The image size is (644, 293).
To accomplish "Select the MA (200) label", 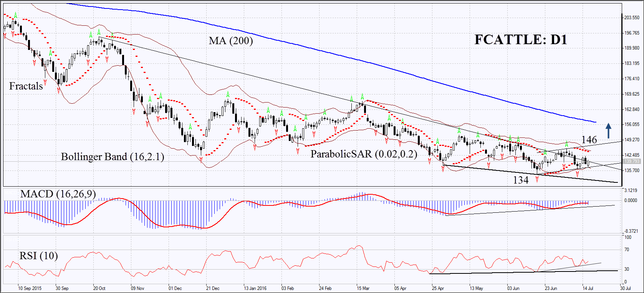I will tap(231, 40).
